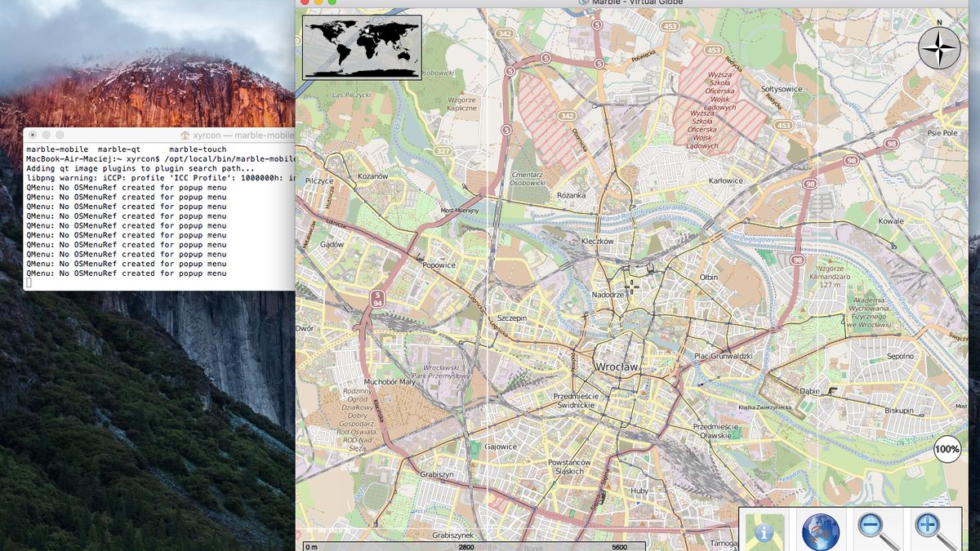
Task: Click the 'Psie Pole' label on map
Action: [942, 133]
